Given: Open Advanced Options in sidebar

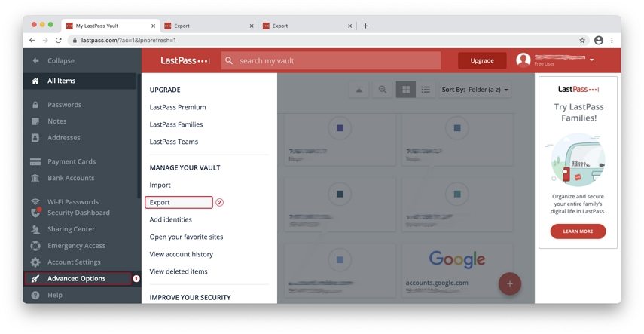Looking at the screenshot, I should pos(76,278).
